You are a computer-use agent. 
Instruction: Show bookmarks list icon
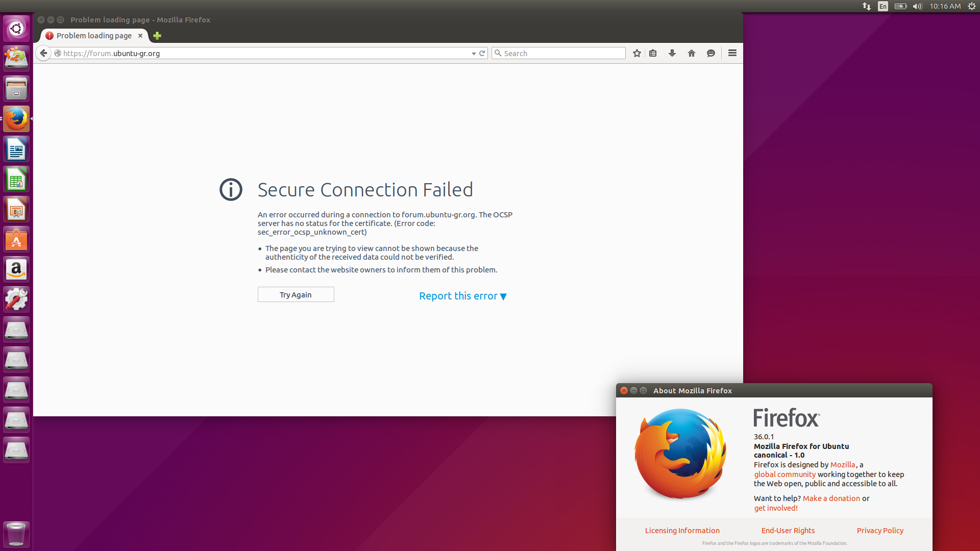coord(653,53)
